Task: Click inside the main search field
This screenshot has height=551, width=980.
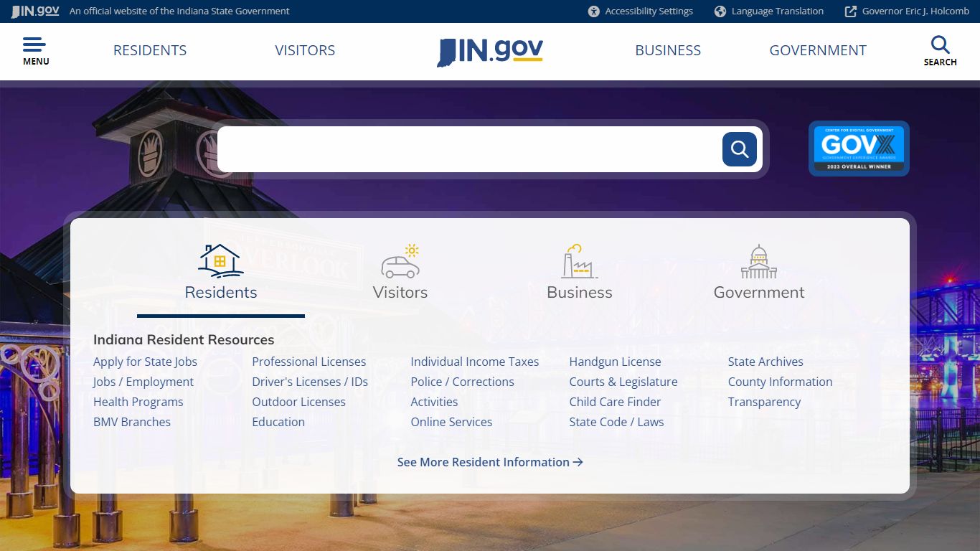Action: pyautogui.click(x=469, y=149)
